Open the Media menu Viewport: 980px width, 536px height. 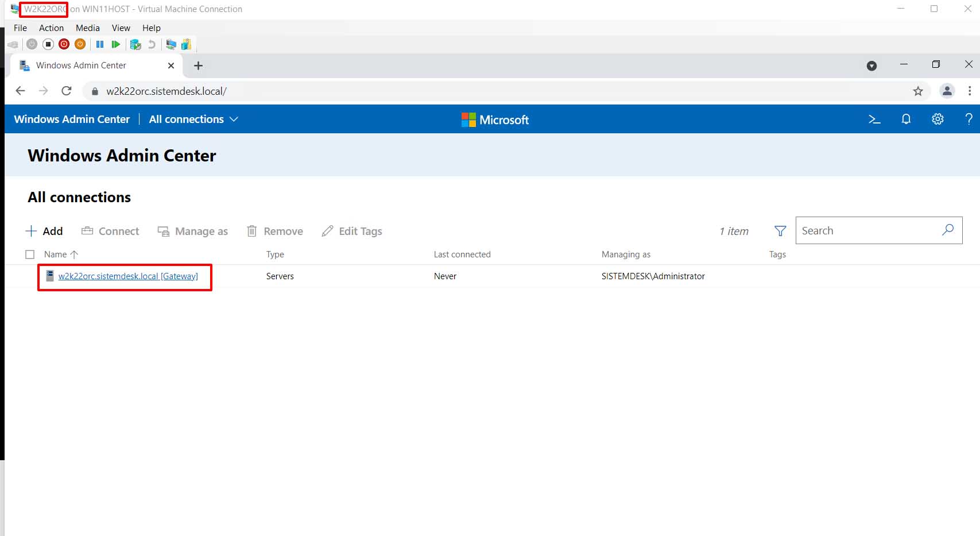click(x=88, y=28)
